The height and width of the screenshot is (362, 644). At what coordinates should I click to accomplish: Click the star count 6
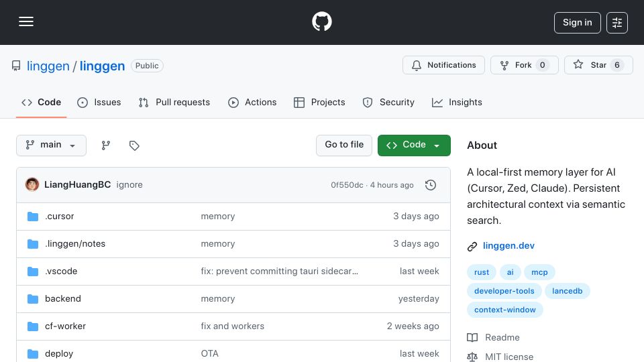click(x=617, y=65)
